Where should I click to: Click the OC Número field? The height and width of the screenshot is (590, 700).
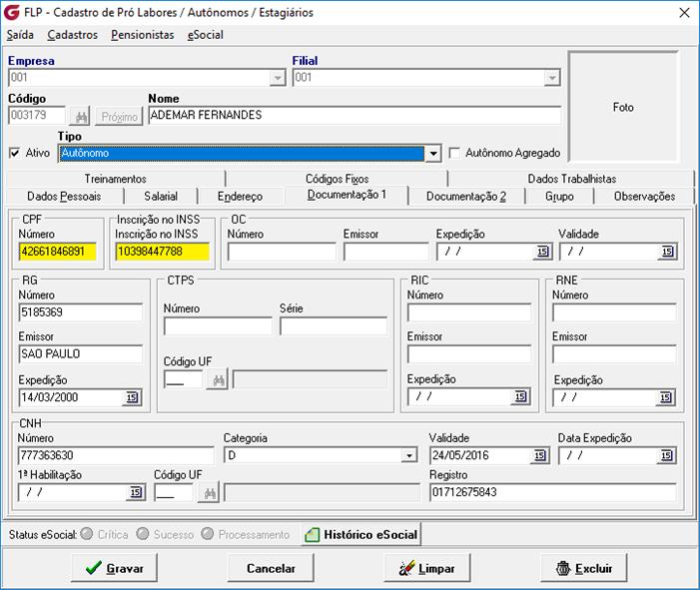tap(282, 252)
